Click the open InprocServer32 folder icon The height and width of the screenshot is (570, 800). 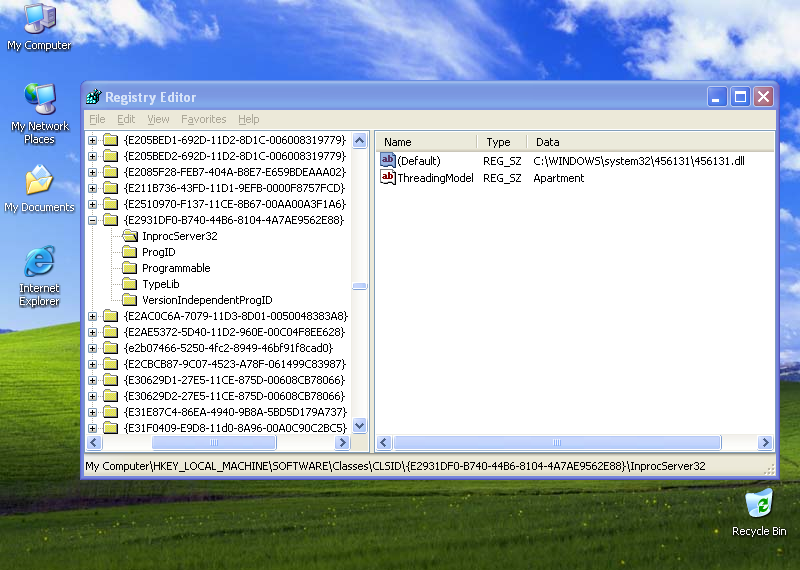pos(130,236)
